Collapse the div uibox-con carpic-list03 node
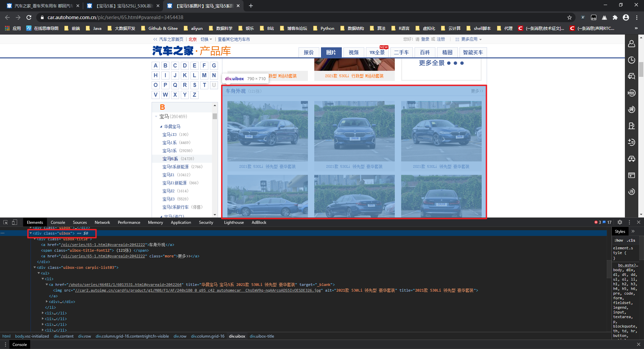The height and width of the screenshot is (349, 644). coord(35,267)
